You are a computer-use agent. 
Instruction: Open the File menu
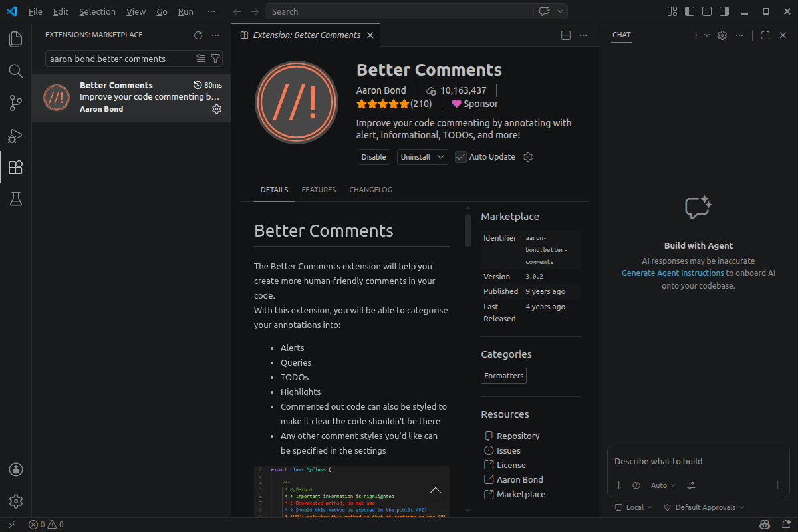[x=35, y=11]
